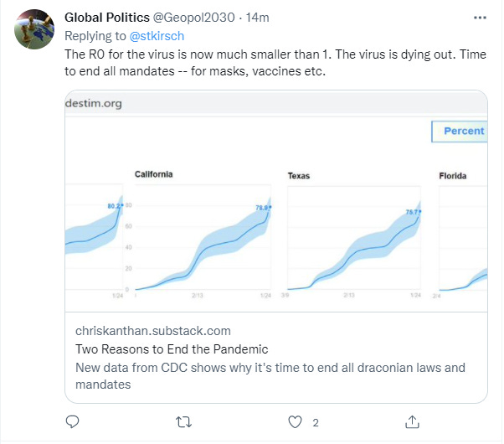Viewport: 504px width, 444px height.
Task: Click the tweet text about R0
Action: pos(263,62)
